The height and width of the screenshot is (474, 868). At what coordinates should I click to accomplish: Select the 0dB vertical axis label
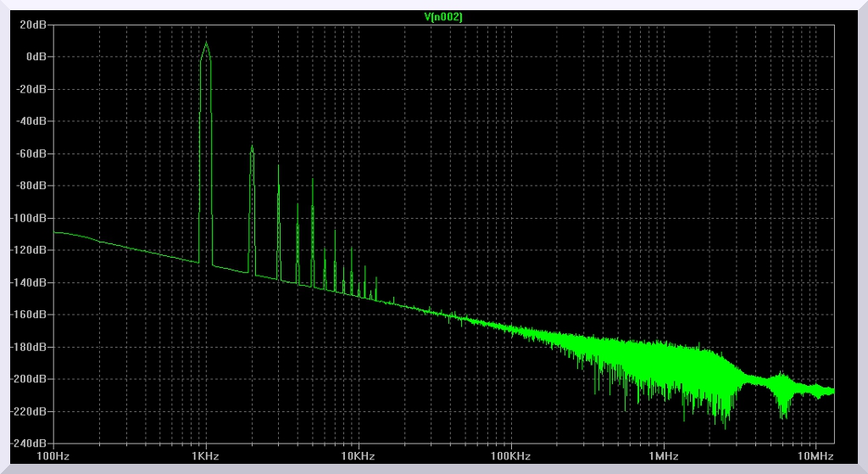pos(36,57)
